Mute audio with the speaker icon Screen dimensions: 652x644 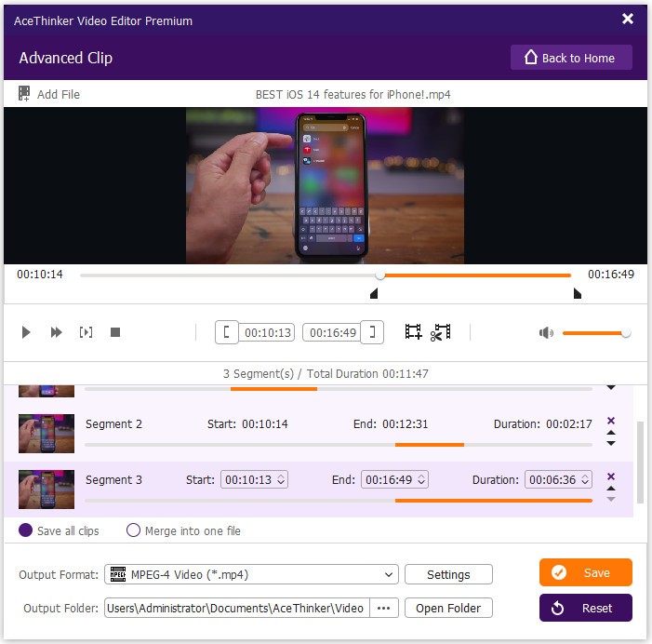[x=546, y=333]
